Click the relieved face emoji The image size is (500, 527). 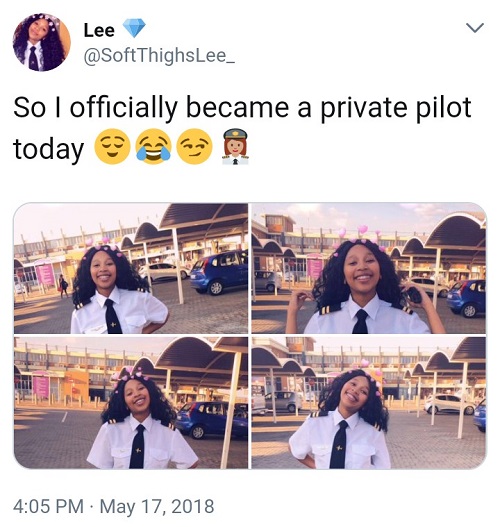click(x=112, y=147)
